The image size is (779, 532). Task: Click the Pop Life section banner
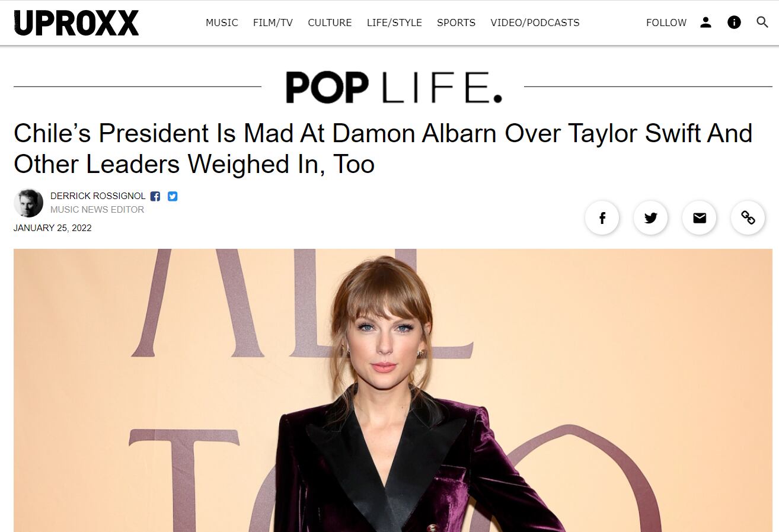click(x=393, y=87)
